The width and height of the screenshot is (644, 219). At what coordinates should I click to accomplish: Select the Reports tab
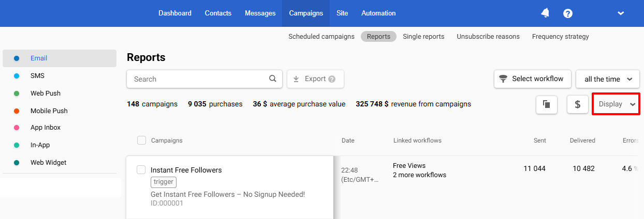click(378, 37)
